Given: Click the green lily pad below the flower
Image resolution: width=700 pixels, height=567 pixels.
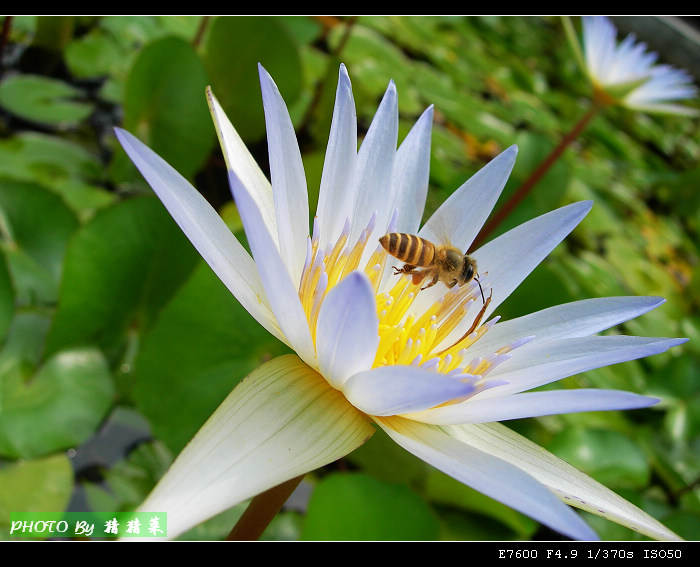Looking at the screenshot, I should point(368,508).
